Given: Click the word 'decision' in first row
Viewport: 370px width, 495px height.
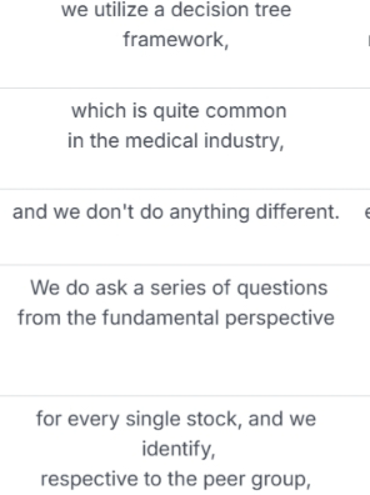Looking at the screenshot, I should click(210, 9).
